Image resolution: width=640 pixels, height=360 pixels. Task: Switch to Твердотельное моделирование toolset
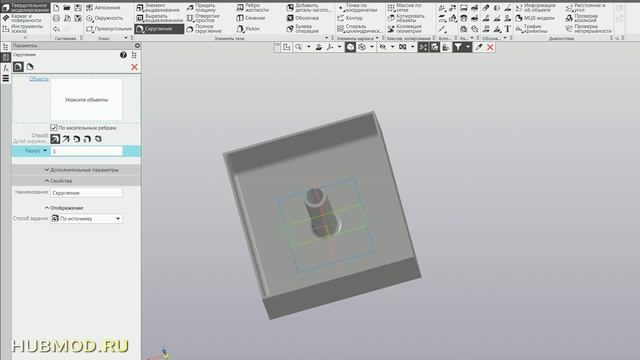coord(25,7)
